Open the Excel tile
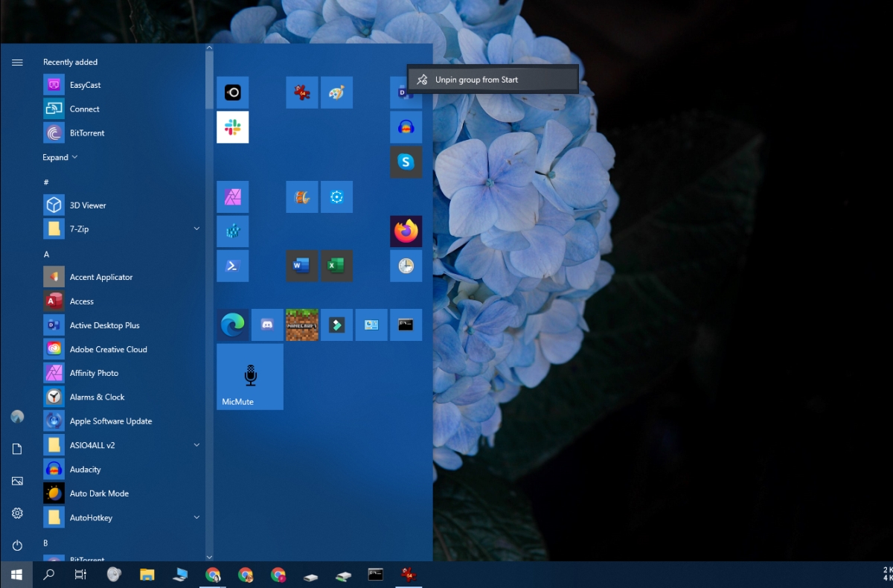Screen dimensions: 893x588 336,266
